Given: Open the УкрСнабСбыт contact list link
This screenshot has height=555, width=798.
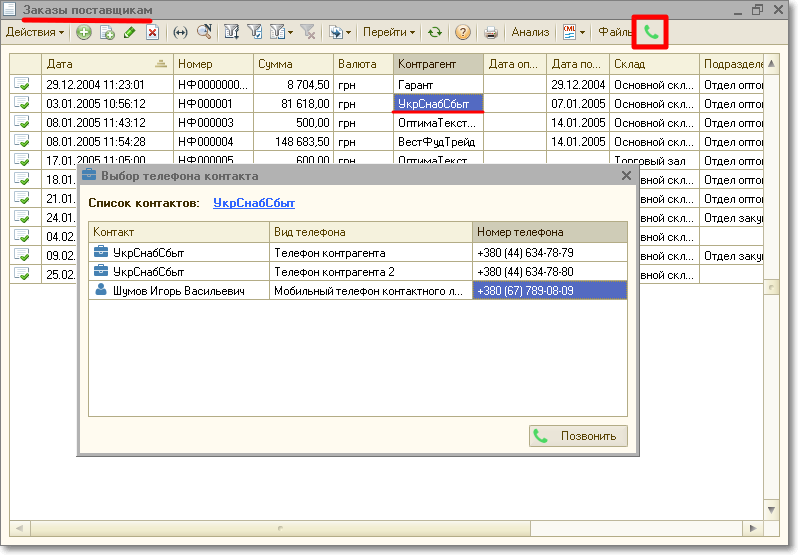Looking at the screenshot, I should [x=254, y=202].
